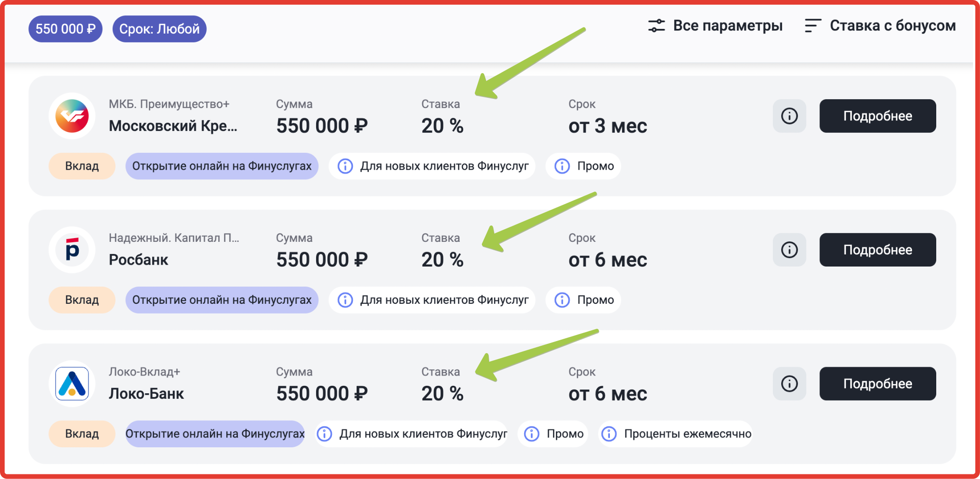Toggle the Срок: Любой filter chip
The width and height of the screenshot is (980, 479).
(x=159, y=29)
